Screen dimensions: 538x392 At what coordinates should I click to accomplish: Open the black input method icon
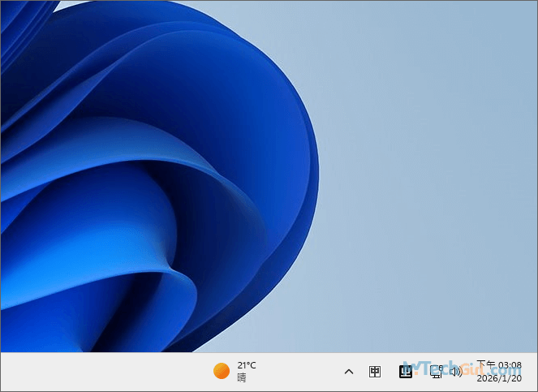406,372
